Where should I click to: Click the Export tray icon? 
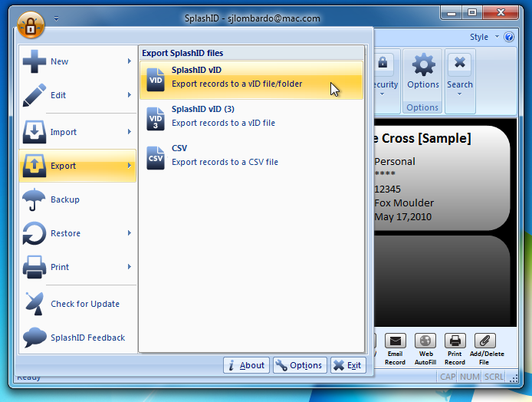click(34, 166)
